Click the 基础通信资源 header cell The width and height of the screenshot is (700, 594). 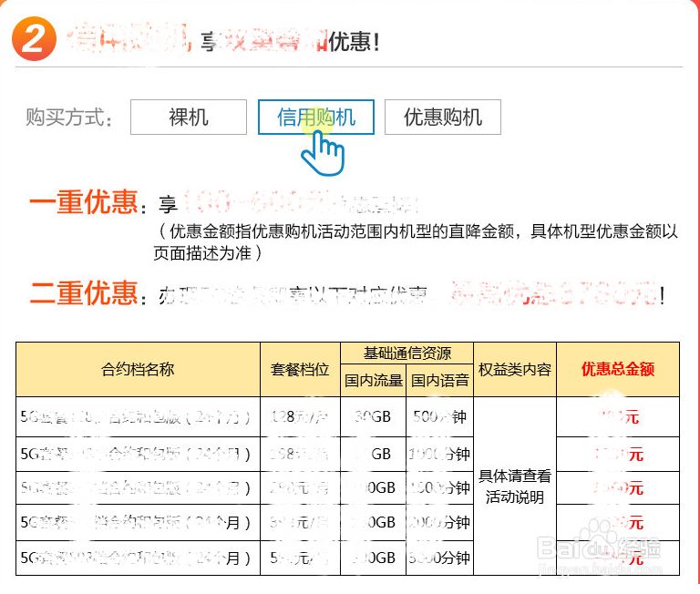pyautogui.click(x=407, y=353)
